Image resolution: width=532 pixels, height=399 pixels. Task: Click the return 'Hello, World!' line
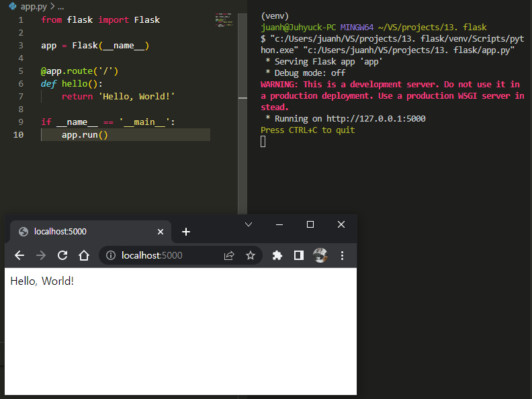(118, 97)
